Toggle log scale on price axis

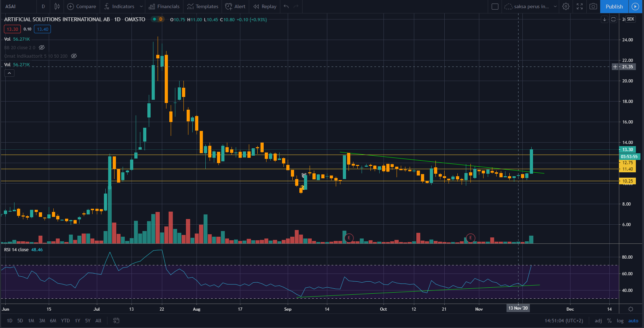[x=620, y=321]
